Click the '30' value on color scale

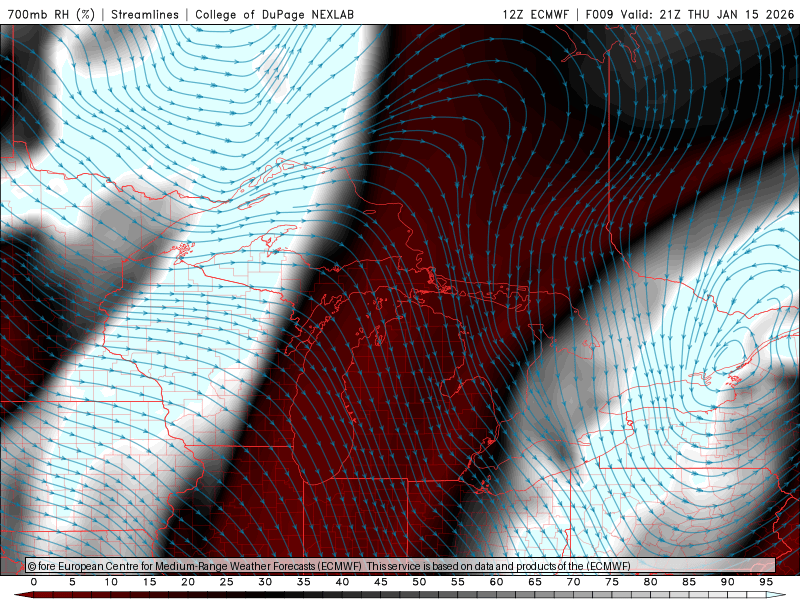pos(265,582)
